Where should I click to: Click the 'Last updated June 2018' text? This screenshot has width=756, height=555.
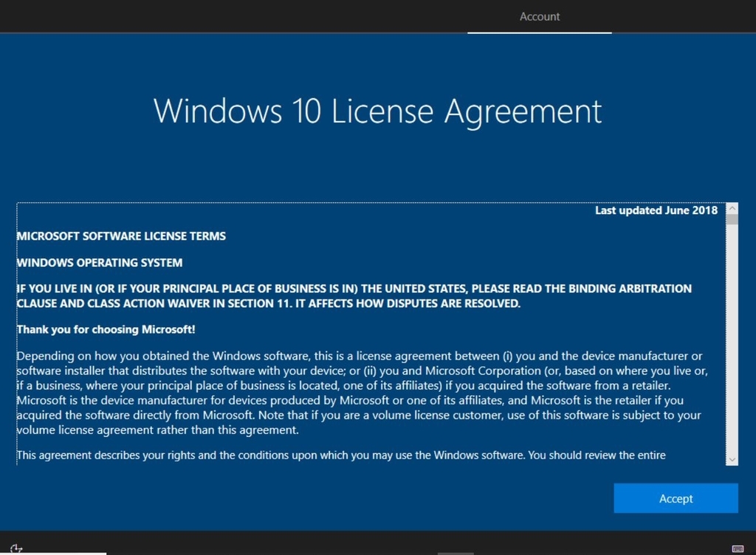pyautogui.click(x=656, y=210)
